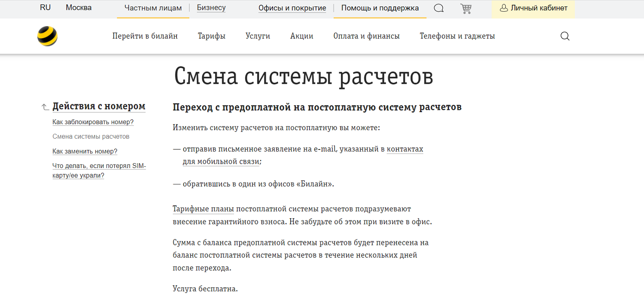
Task: Open the Акции menu
Action: tap(302, 36)
